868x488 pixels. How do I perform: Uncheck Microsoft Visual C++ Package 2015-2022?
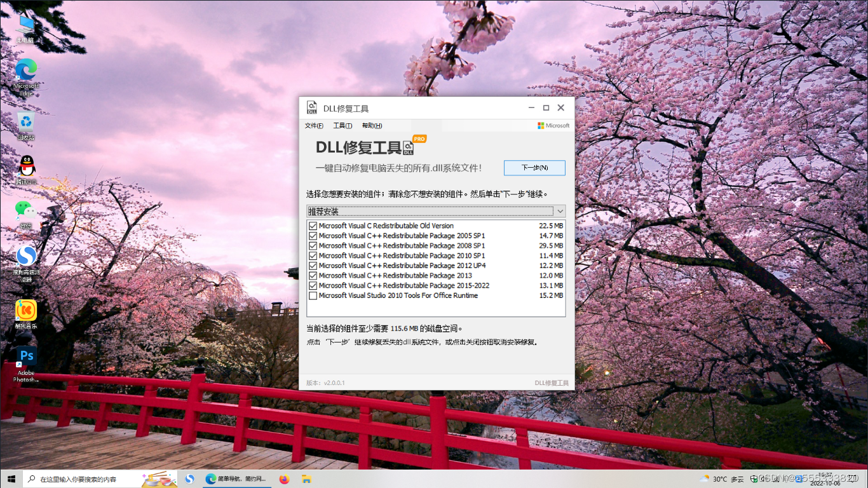[x=313, y=285]
